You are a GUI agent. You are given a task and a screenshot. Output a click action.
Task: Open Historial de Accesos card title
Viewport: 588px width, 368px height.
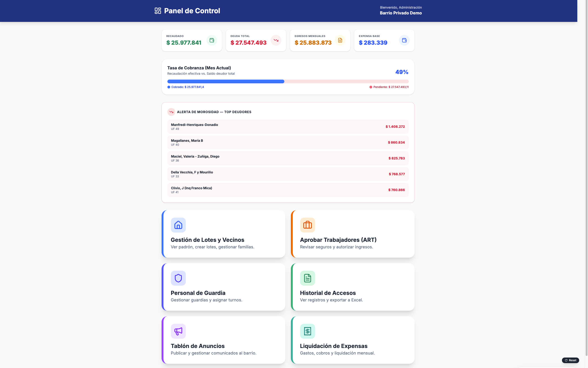click(328, 293)
